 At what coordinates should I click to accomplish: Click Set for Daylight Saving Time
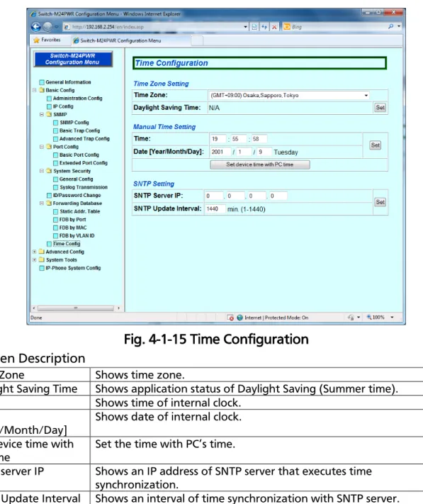click(380, 108)
